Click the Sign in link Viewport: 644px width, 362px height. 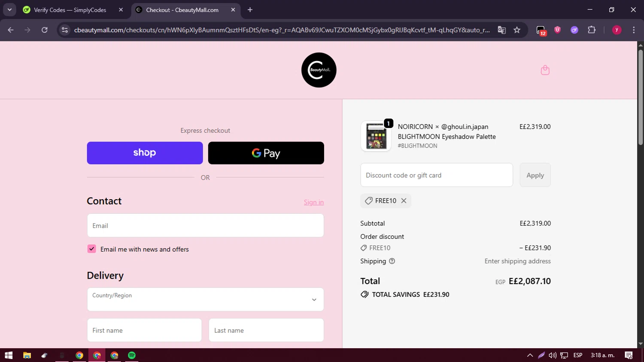[x=314, y=202]
